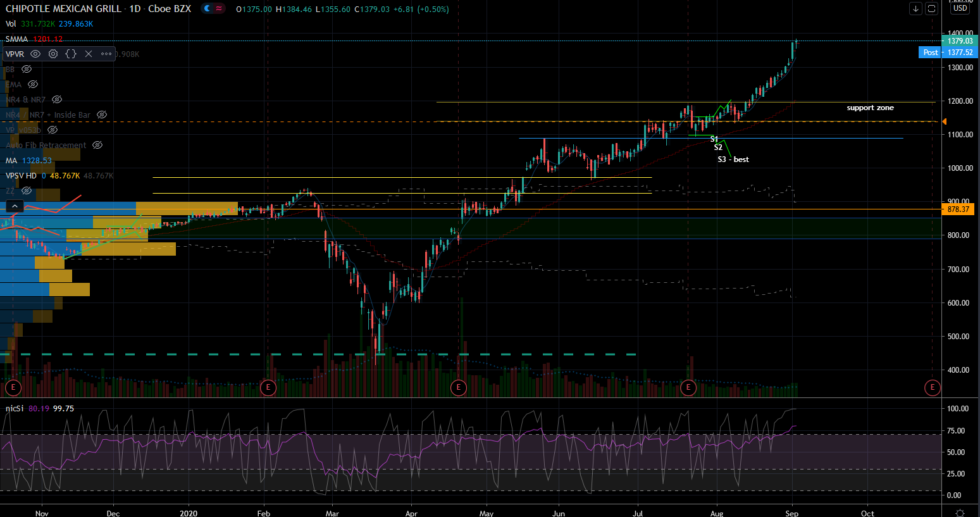Viewport: 980px width, 517px height.
Task: Click the 1379.03 current price label
Action: click(x=960, y=41)
